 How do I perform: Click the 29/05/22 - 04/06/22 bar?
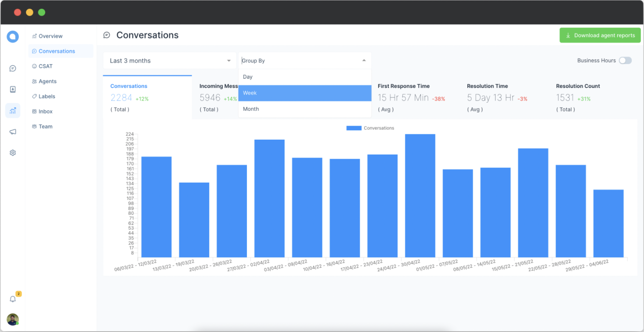point(608,224)
